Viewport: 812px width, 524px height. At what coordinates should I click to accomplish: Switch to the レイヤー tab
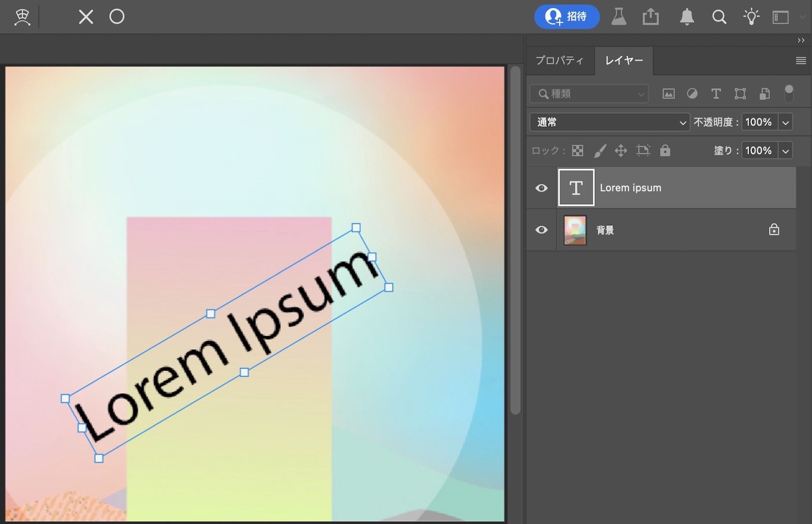pos(624,60)
